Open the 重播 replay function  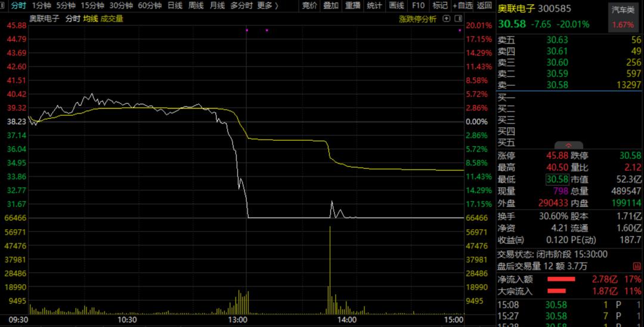[352, 5]
